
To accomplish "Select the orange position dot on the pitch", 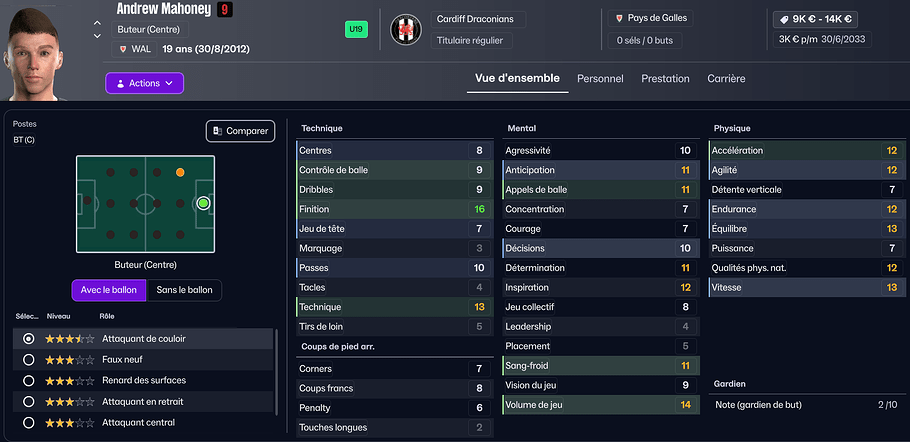I will coord(180,172).
